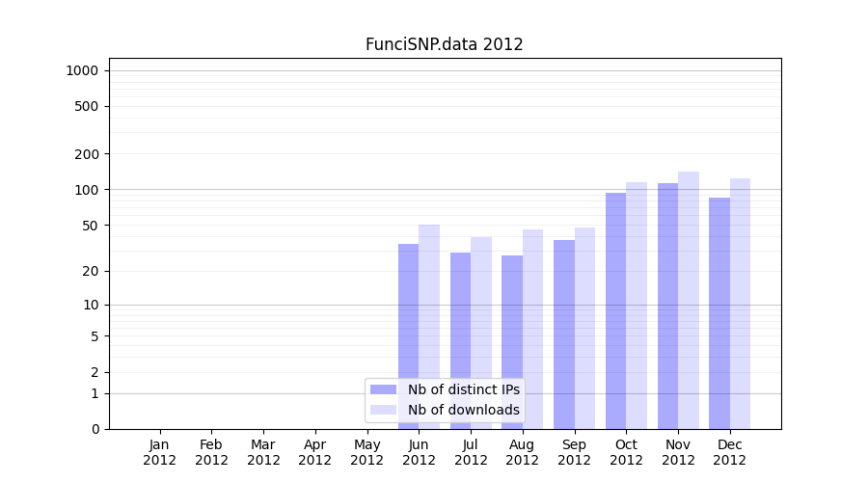Click the 1000 y-axis tick label

82,70
